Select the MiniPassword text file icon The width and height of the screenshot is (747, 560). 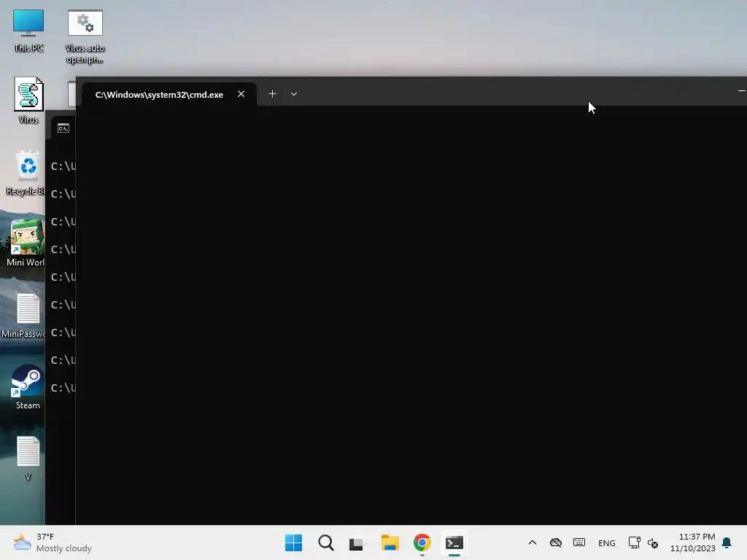pos(23,315)
